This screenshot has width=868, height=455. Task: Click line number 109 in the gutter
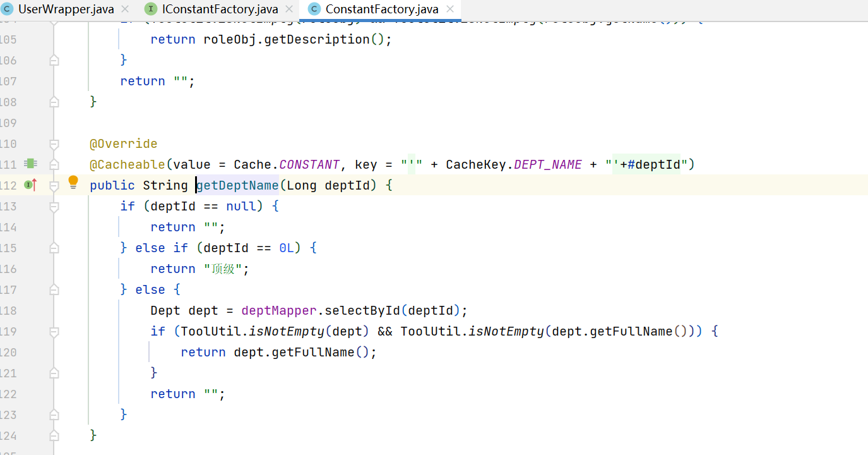pos(9,123)
